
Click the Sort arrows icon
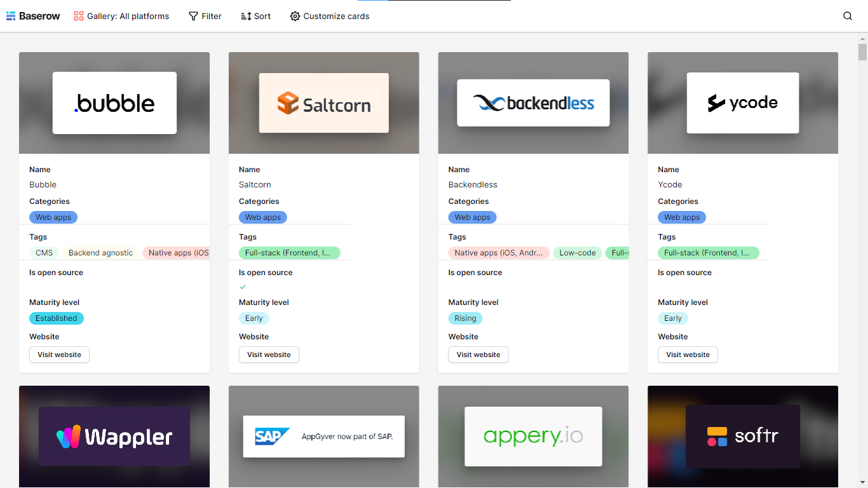(246, 16)
